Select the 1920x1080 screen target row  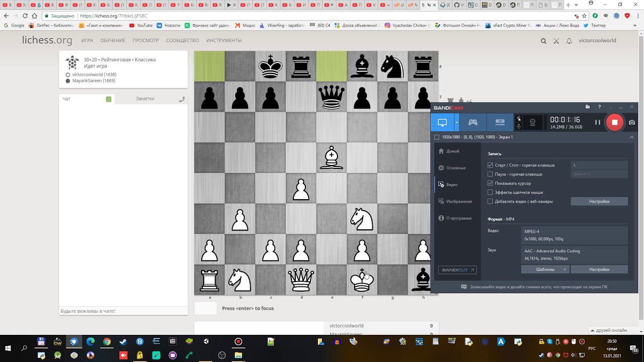(x=533, y=137)
